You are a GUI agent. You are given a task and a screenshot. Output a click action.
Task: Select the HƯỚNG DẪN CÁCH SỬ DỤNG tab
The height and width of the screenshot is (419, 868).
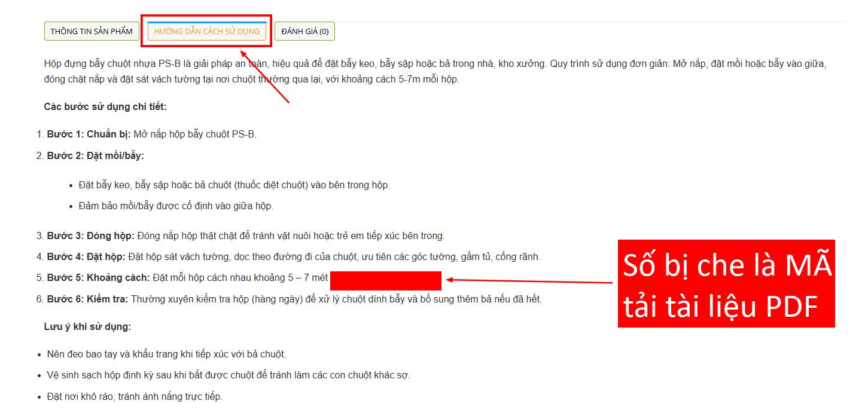pyautogui.click(x=207, y=31)
